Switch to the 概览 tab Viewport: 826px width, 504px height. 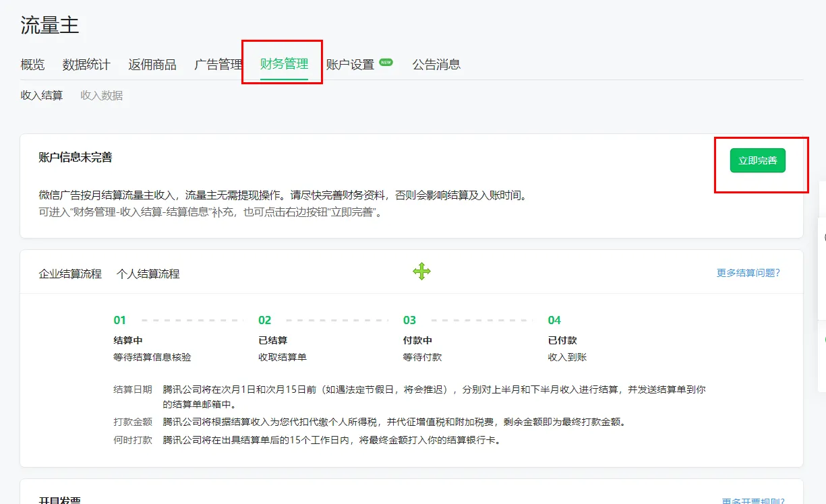32,64
